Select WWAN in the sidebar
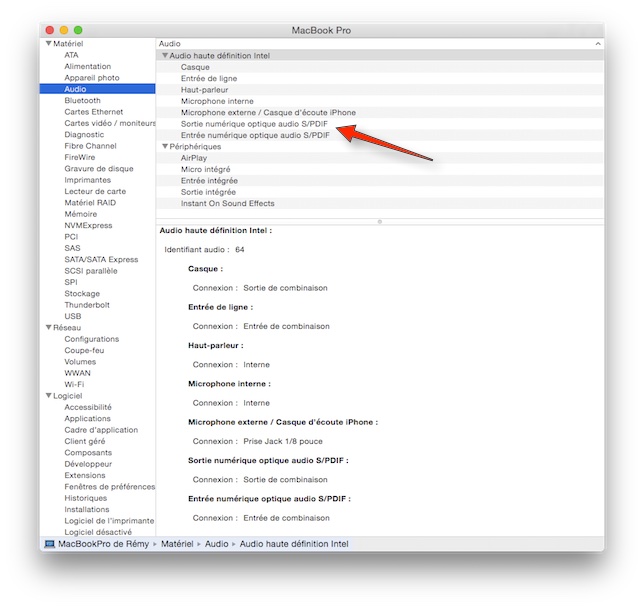Screen dimensions: 644x609 point(77,373)
